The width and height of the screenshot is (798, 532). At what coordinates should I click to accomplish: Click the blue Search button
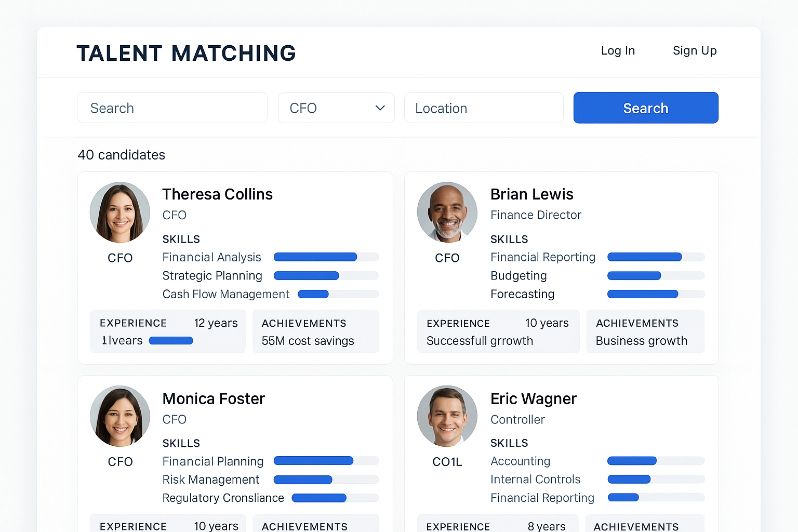(x=646, y=108)
